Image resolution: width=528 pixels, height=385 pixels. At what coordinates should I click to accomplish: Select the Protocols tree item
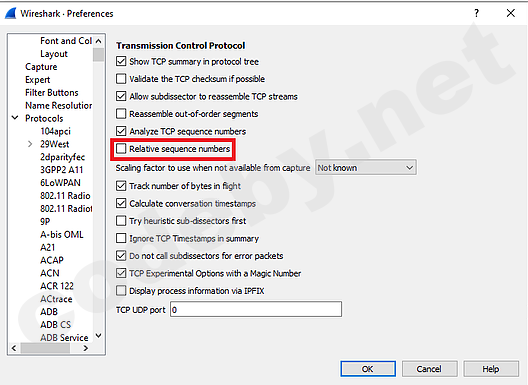[44, 118]
